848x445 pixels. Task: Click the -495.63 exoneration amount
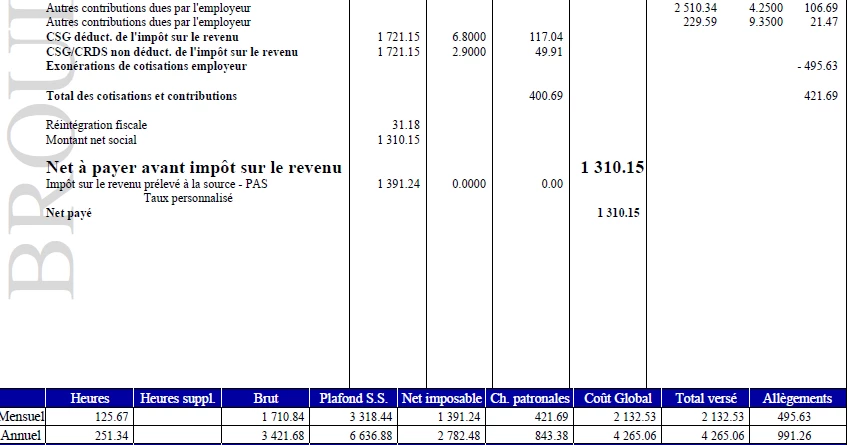pos(817,66)
